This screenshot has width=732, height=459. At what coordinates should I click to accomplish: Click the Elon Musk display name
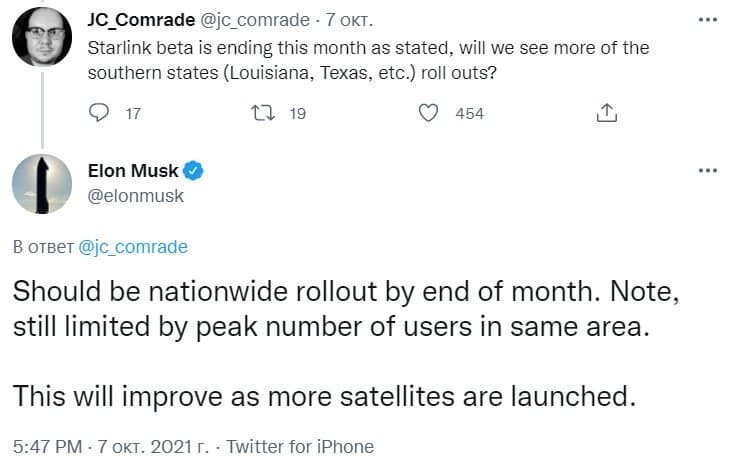140,171
